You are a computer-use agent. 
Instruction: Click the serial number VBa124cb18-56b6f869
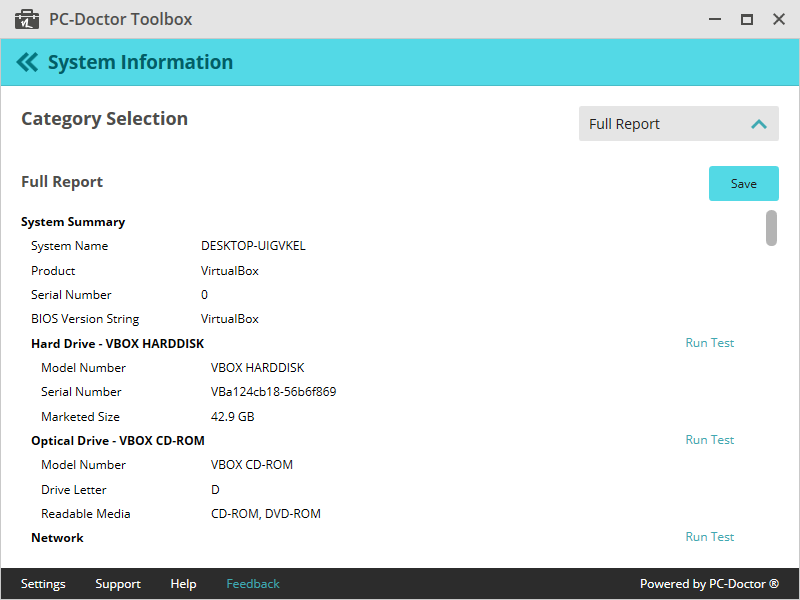click(x=273, y=392)
